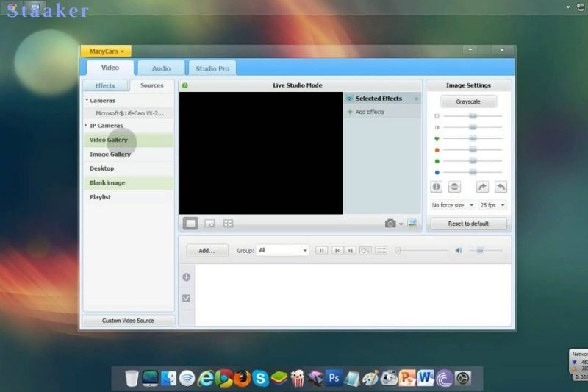Click the black video preview area
Image resolution: width=588 pixels, height=392 pixels.
coord(261,153)
